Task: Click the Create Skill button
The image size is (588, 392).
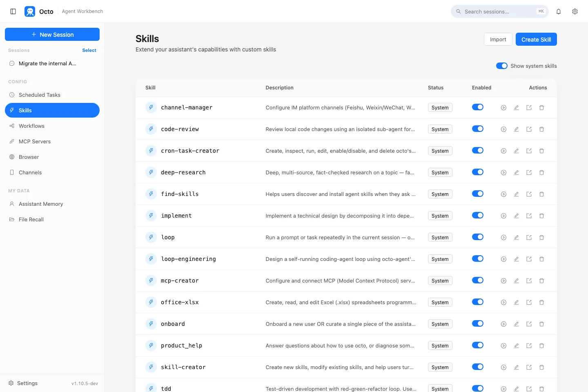Action: click(536, 39)
